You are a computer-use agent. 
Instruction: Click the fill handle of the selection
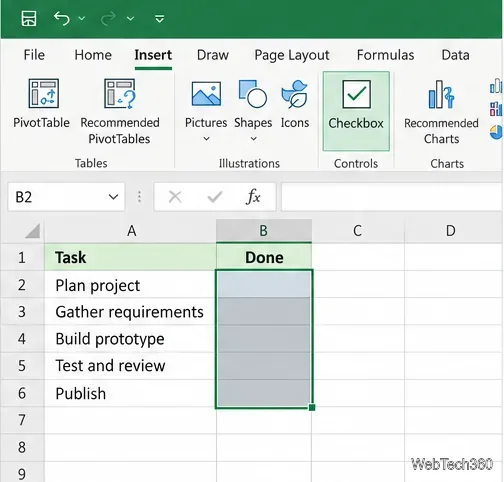[312, 407]
